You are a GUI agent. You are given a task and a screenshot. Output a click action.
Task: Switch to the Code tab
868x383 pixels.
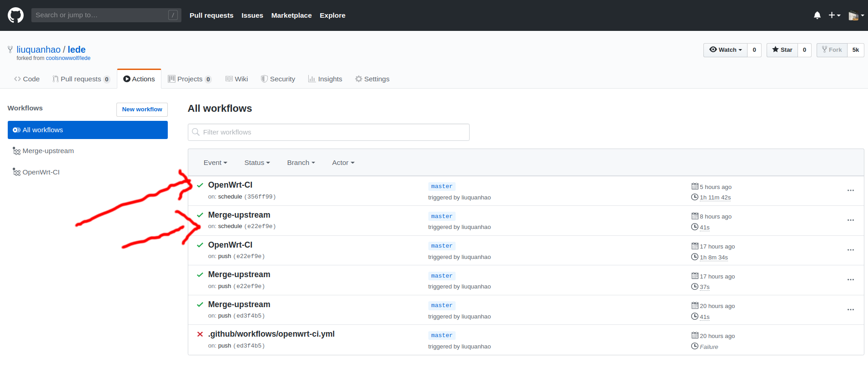click(x=27, y=79)
